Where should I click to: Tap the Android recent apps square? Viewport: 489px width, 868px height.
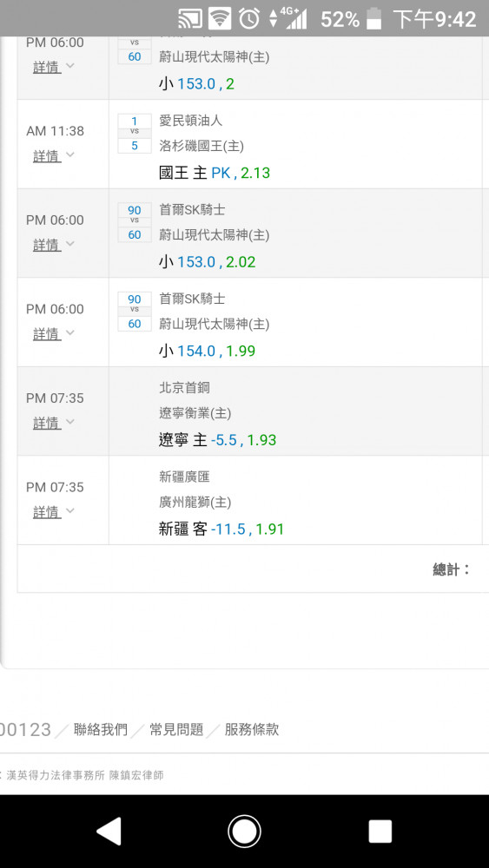coord(380,832)
